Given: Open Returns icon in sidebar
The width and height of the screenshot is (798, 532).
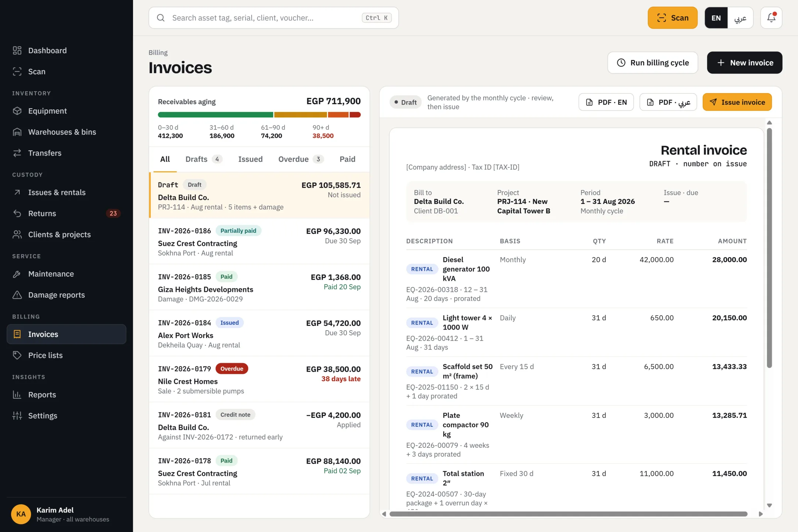Looking at the screenshot, I should pyautogui.click(x=17, y=213).
